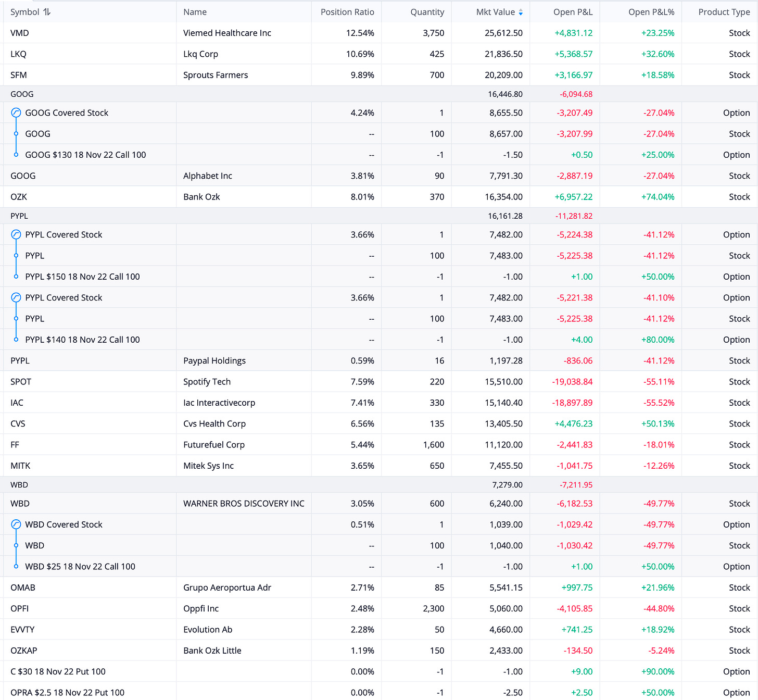Open the PYPL group header row
The image size is (758, 700).
tap(379, 216)
